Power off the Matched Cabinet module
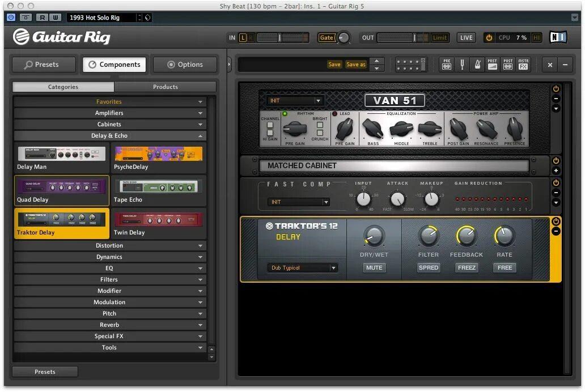The image size is (585, 392). 556,161
